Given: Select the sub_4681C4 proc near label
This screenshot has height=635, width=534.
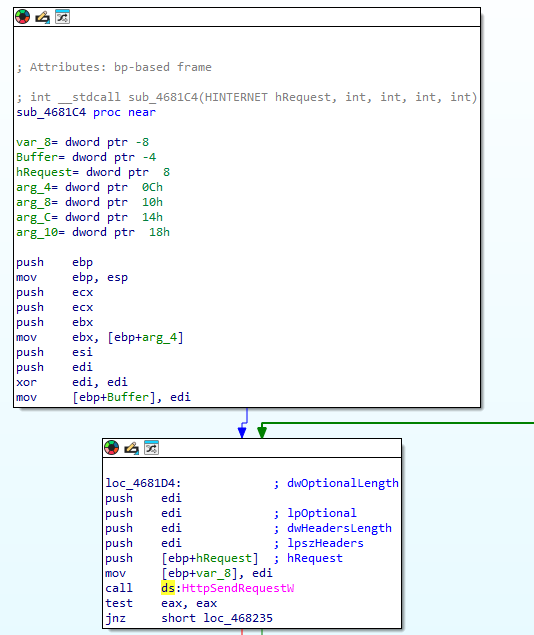Looking at the screenshot, I should pyautogui.click(x=86, y=112).
